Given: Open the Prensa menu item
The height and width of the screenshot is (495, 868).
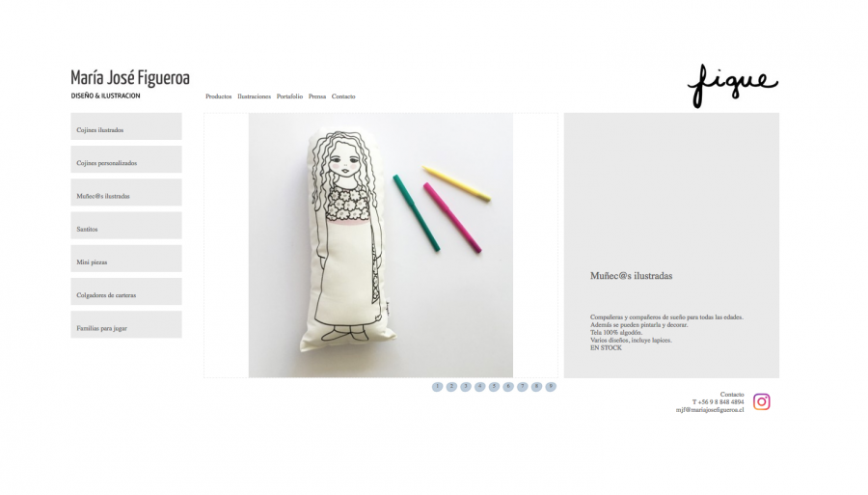Looking at the screenshot, I should point(317,96).
